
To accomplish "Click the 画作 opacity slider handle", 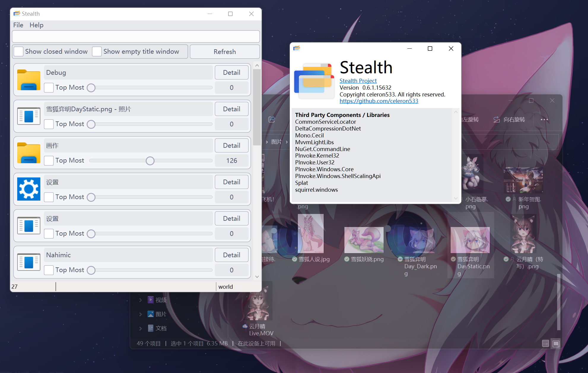I will click(x=150, y=161).
